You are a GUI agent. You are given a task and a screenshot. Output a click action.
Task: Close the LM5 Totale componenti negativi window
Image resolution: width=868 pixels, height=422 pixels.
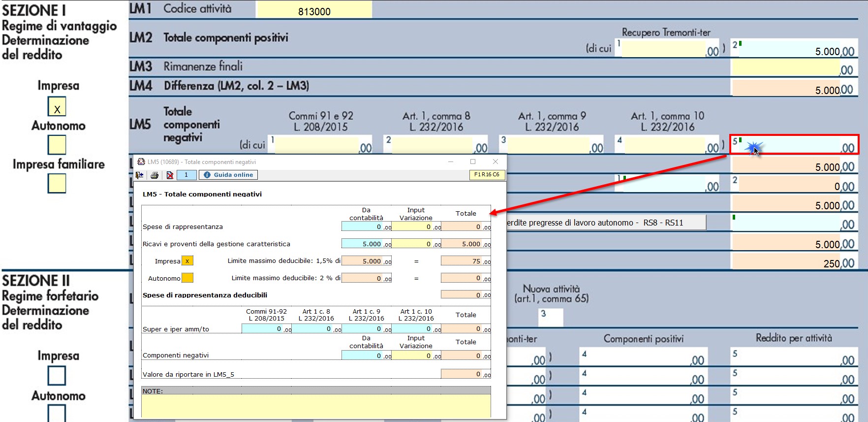[496, 162]
